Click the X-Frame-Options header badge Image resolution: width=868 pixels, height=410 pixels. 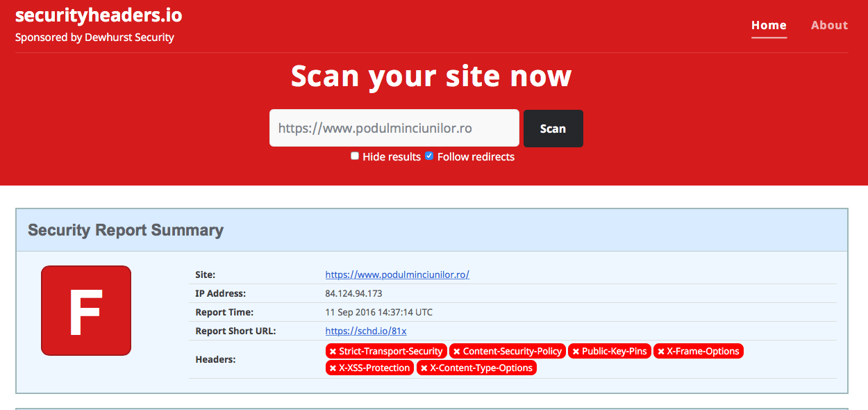tap(698, 351)
